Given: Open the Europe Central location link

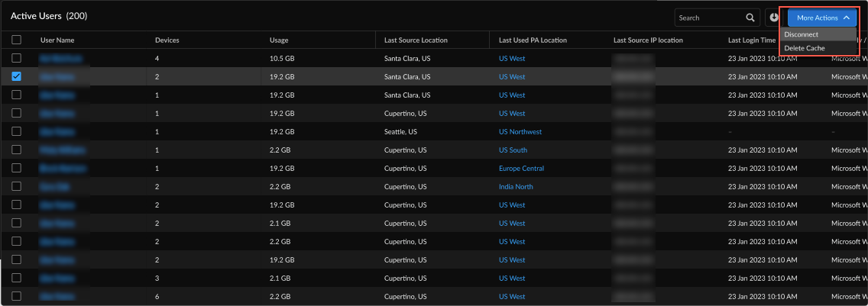Looking at the screenshot, I should click(x=521, y=168).
